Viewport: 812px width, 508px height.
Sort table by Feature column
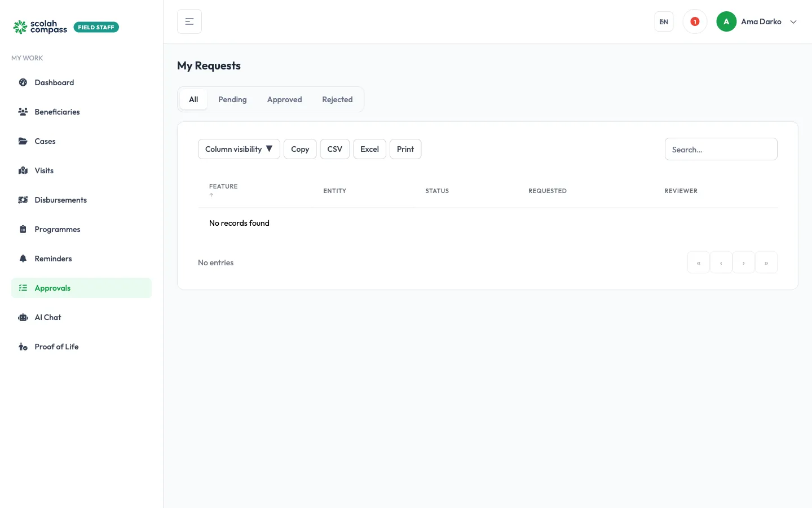pyautogui.click(x=223, y=191)
